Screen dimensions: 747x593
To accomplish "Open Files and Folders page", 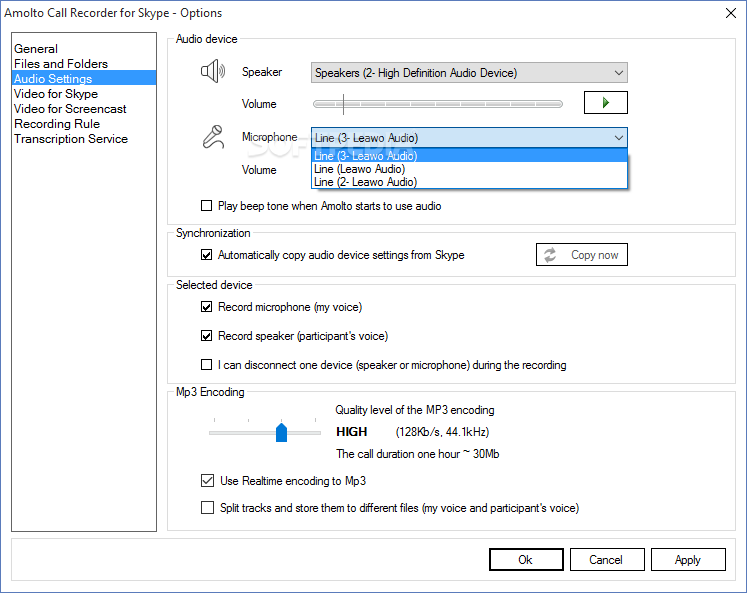I will click(x=84, y=64).
